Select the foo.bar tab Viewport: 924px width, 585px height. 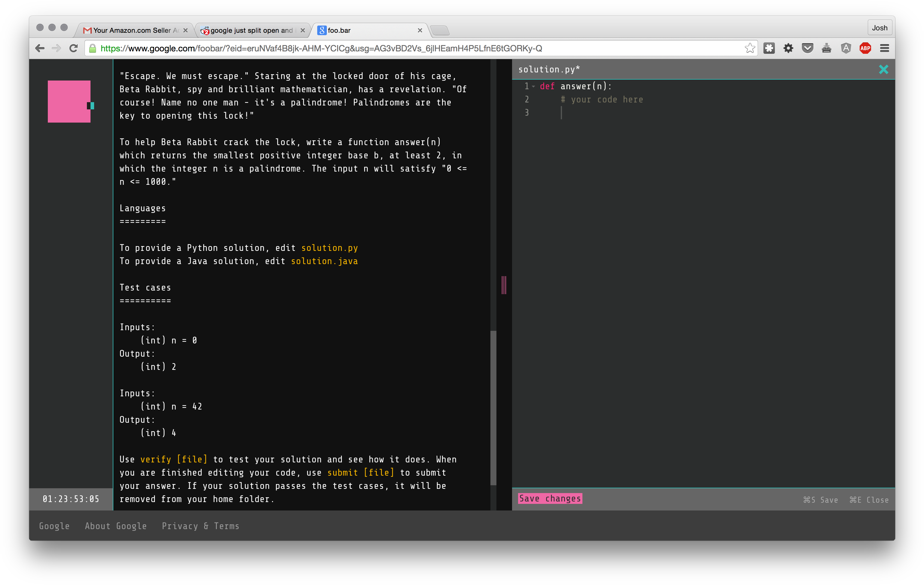tap(370, 30)
